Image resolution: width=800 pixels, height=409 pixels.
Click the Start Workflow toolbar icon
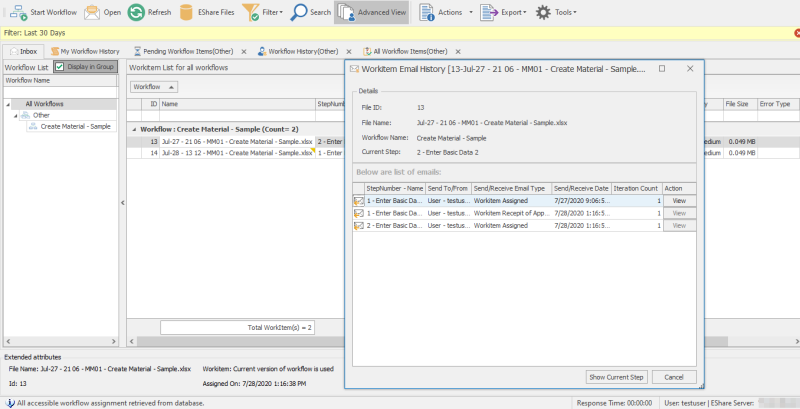point(18,13)
